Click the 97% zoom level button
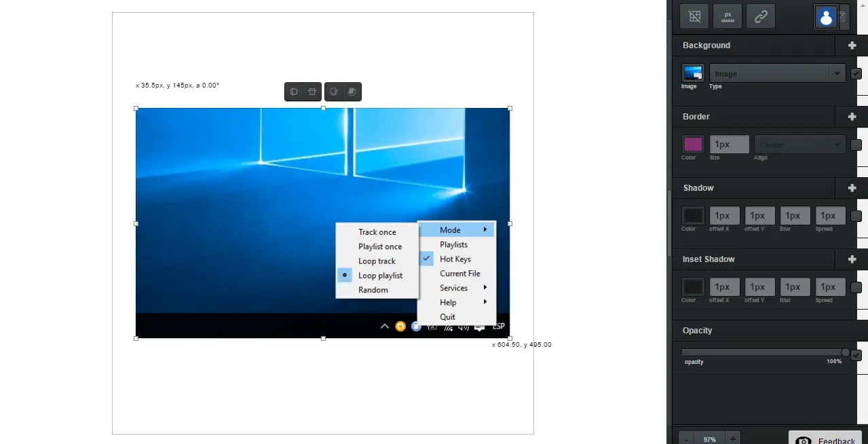The width and height of the screenshot is (868, 444). click(710, 439)
